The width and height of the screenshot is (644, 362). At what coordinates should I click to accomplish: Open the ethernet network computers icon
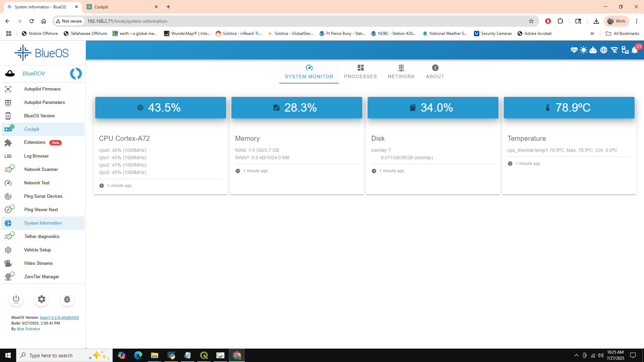tap(625, 50)
